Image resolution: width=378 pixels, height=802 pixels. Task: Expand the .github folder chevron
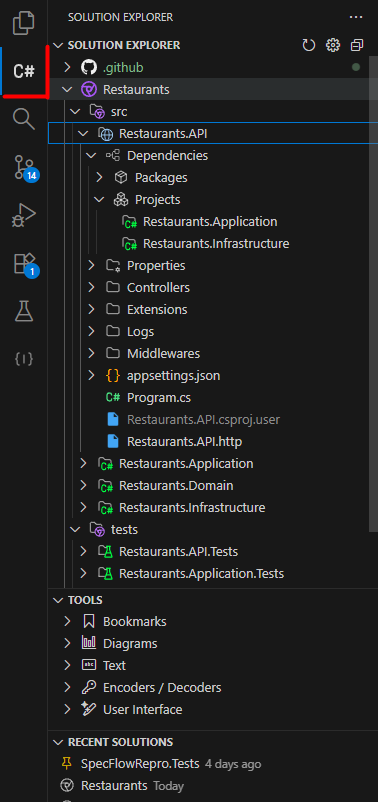pyautogui.click(x=67, y=68)
